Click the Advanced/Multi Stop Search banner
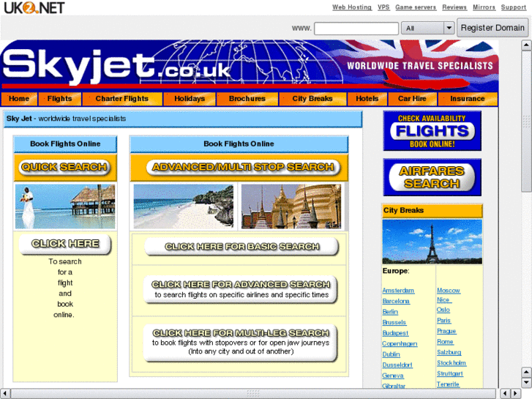 pos(243,167)
